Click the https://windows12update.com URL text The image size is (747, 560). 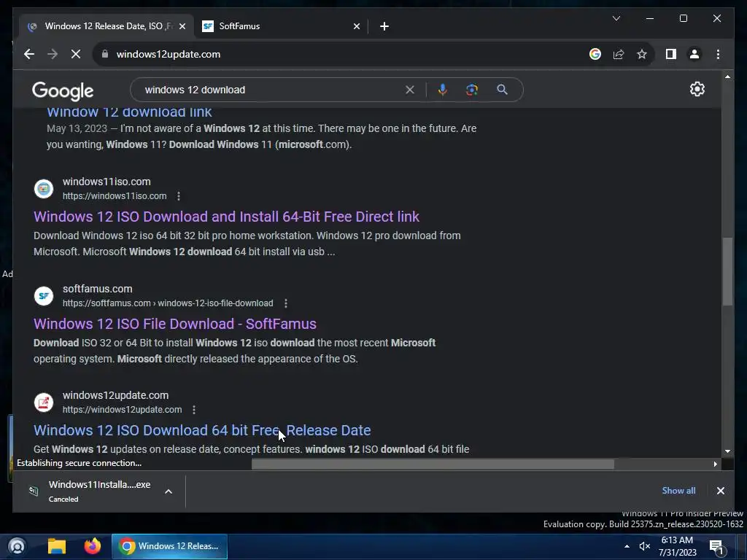pos(122,410)
